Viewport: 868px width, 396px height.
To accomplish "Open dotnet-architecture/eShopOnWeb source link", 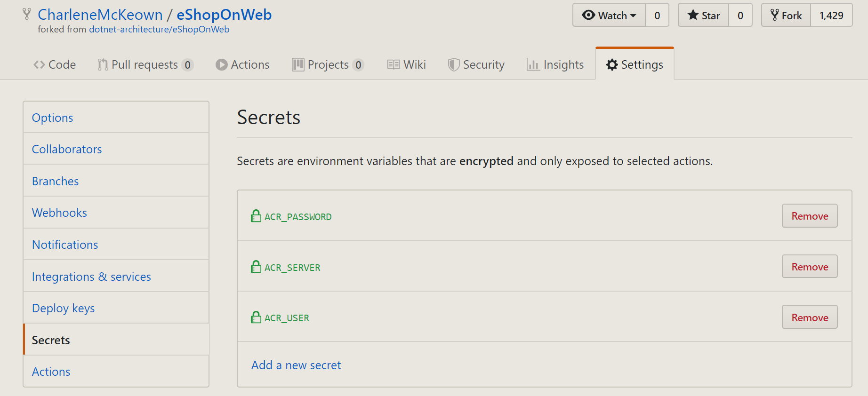I will [x=159, y=29].
